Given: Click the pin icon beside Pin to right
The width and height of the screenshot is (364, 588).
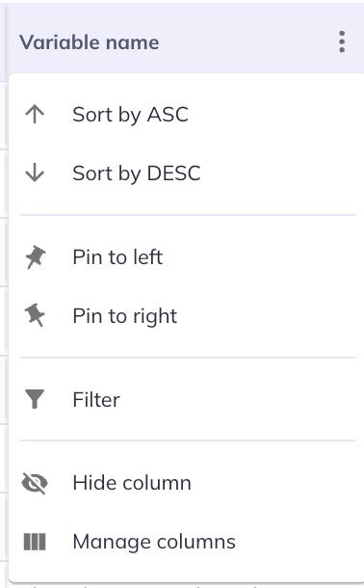Looking at the screenshot, I should click(35, 315).
